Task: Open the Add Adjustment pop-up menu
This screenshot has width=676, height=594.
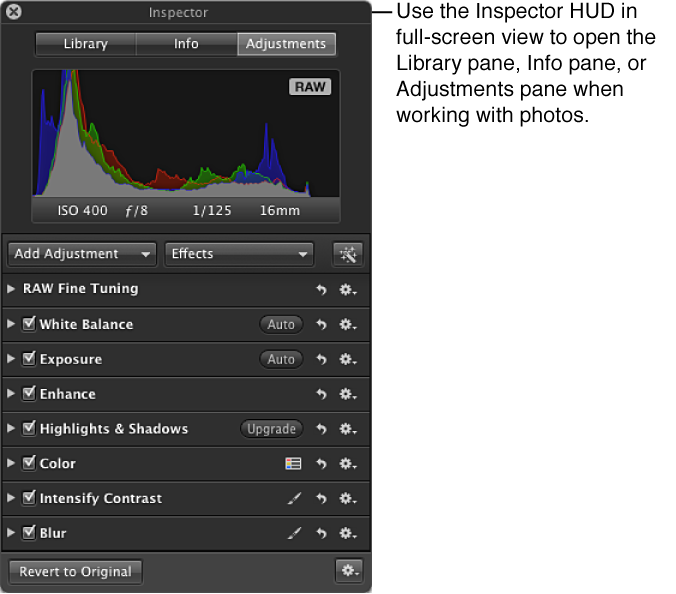Action: (82, 254)
